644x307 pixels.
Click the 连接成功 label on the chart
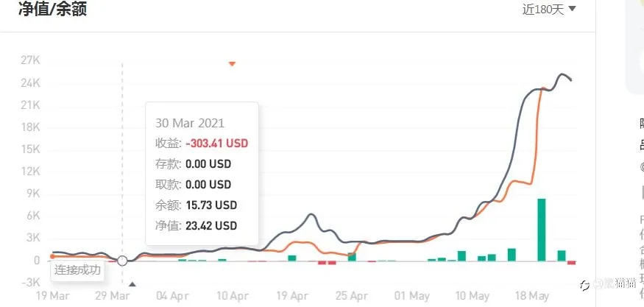[x=77, y=270]
